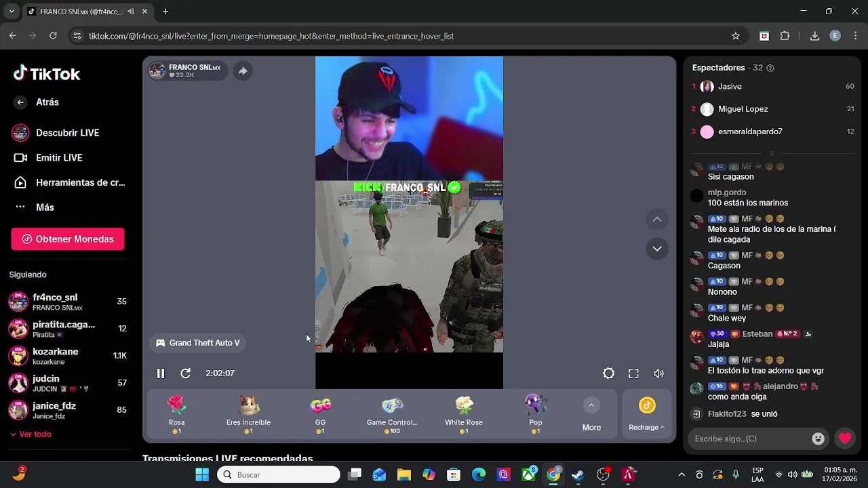
Task: Send a Rosa gift
Action: (x=176, y=414)
